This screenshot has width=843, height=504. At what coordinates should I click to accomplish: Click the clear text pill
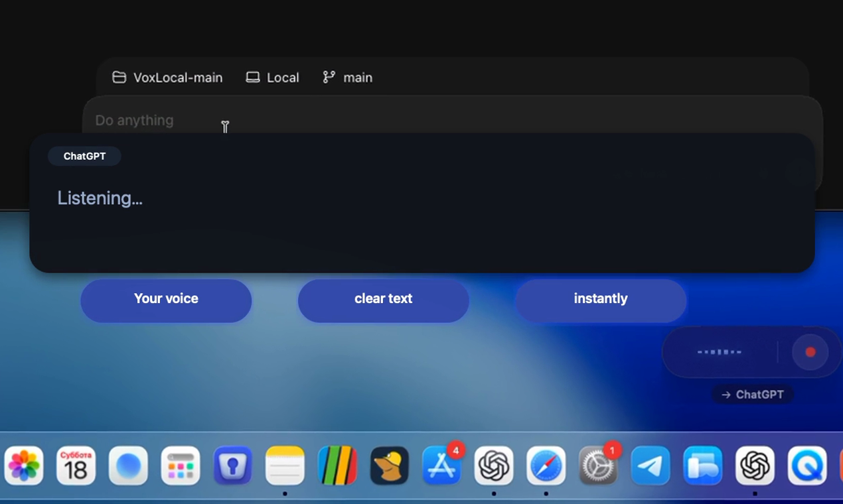coord(384,300)
